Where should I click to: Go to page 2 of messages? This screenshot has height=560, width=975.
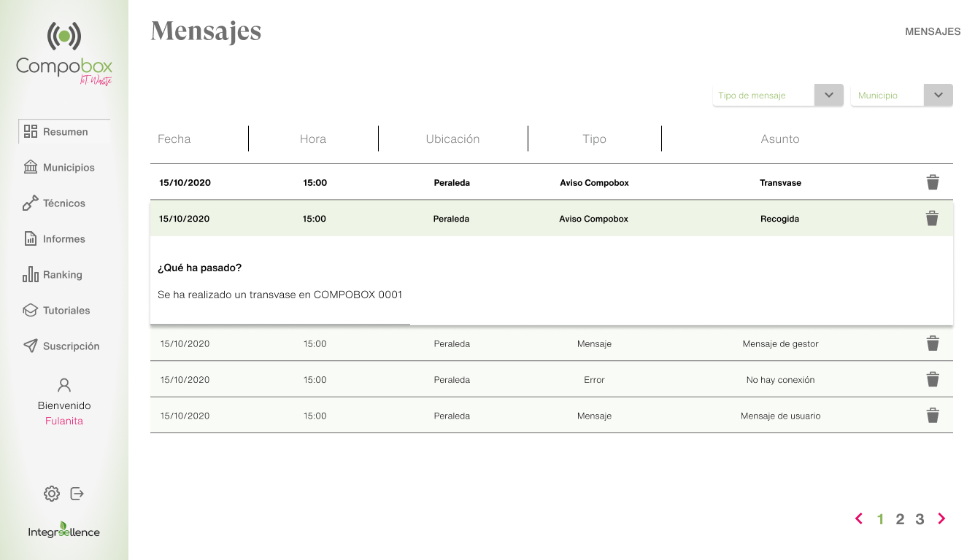click(900, 519)
